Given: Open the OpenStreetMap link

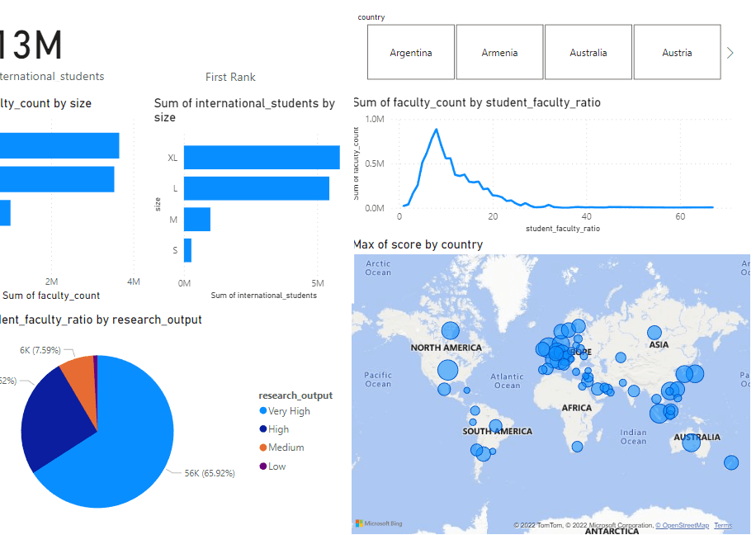Looking at the screenshot, I should coord(683,525).
